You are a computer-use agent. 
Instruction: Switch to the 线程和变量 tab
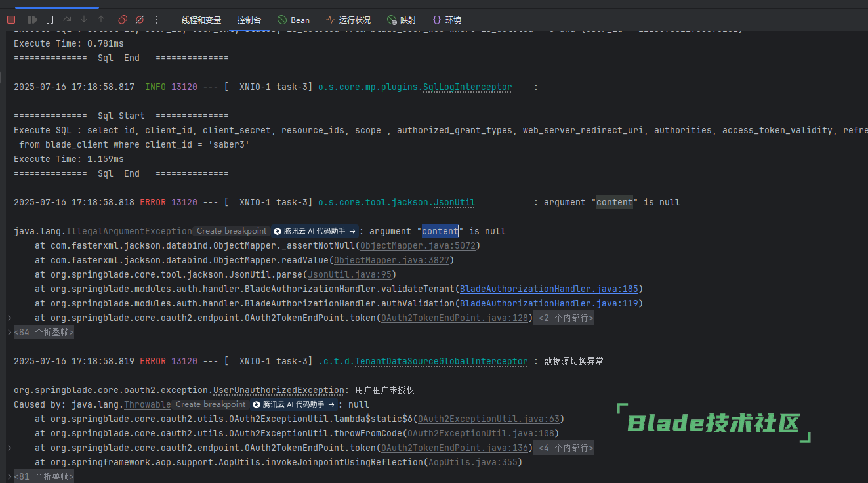tap(201, 20)
